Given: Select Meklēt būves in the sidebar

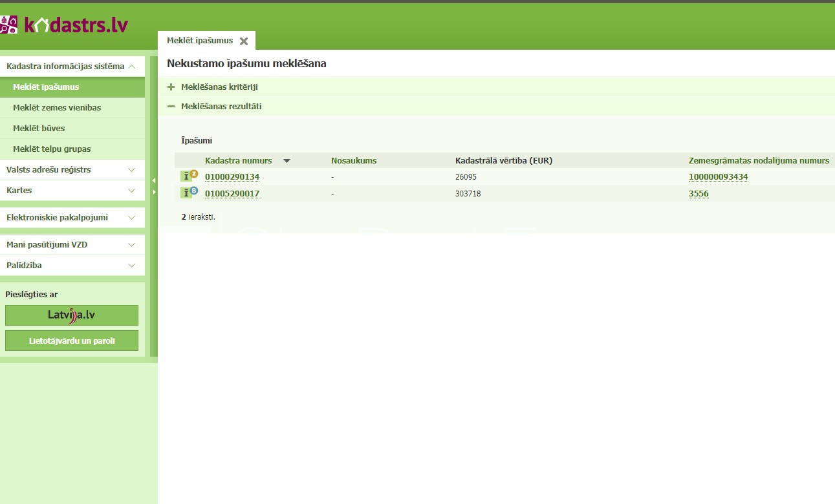Looking at the screenshot, I should point(39,129).
